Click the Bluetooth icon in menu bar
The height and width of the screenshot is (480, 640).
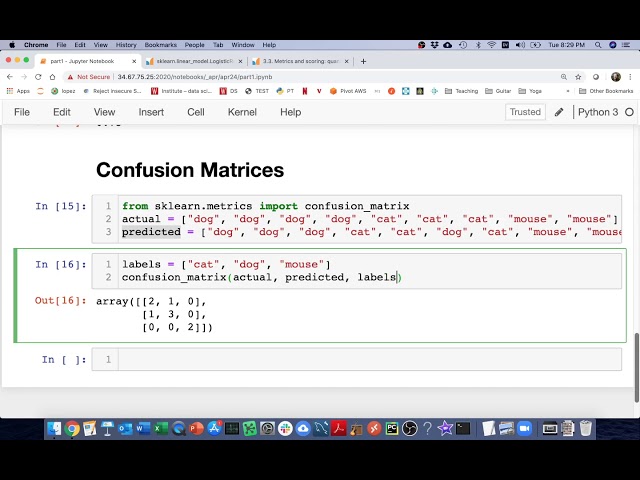pos(478,45)
